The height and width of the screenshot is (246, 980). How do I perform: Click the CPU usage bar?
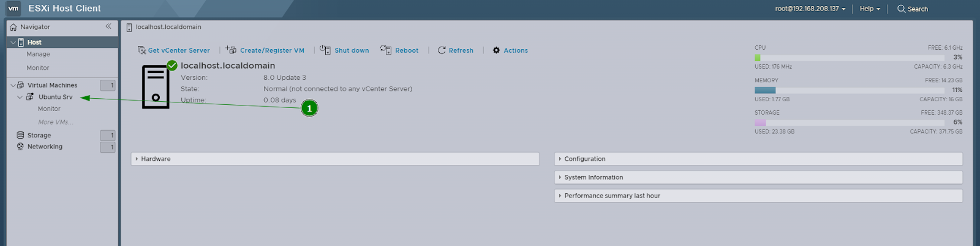[x=850, y=58]
